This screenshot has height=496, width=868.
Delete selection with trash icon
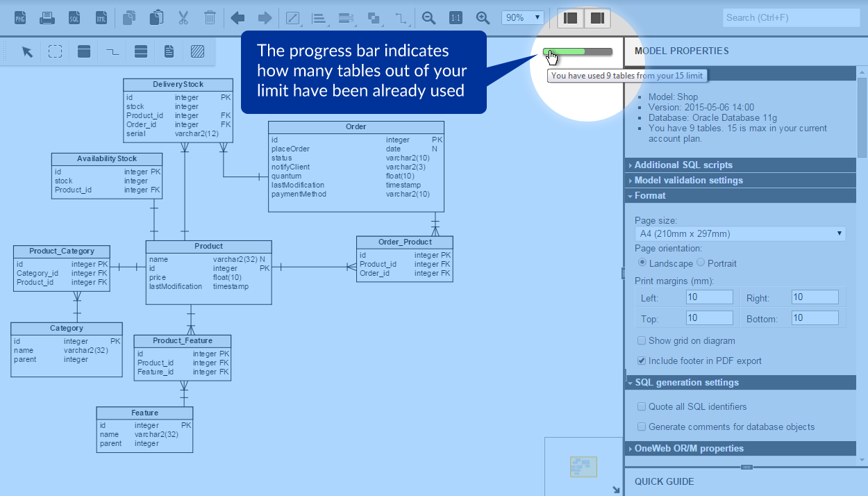210,18
